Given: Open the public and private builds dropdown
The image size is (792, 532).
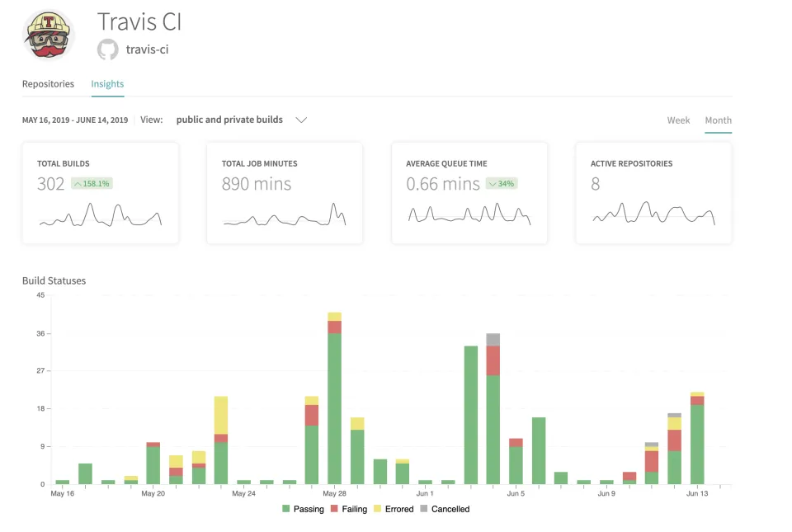Looking at the screenshot, I should (x=242, y=120).
